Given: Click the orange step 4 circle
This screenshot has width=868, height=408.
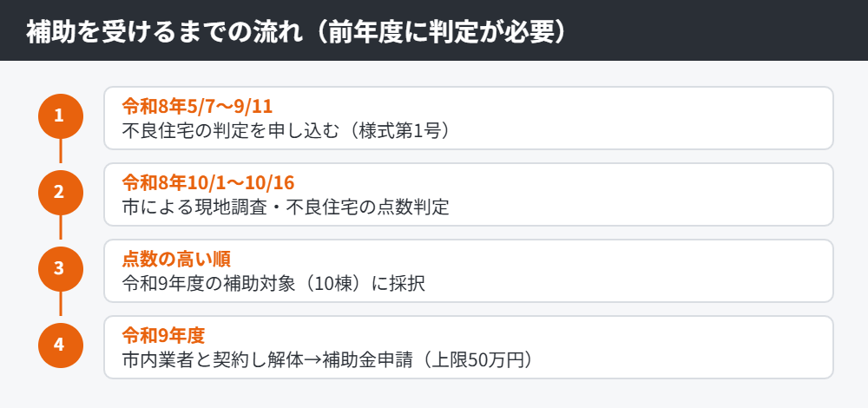Looking at the screenshot, I should [61, 345].
